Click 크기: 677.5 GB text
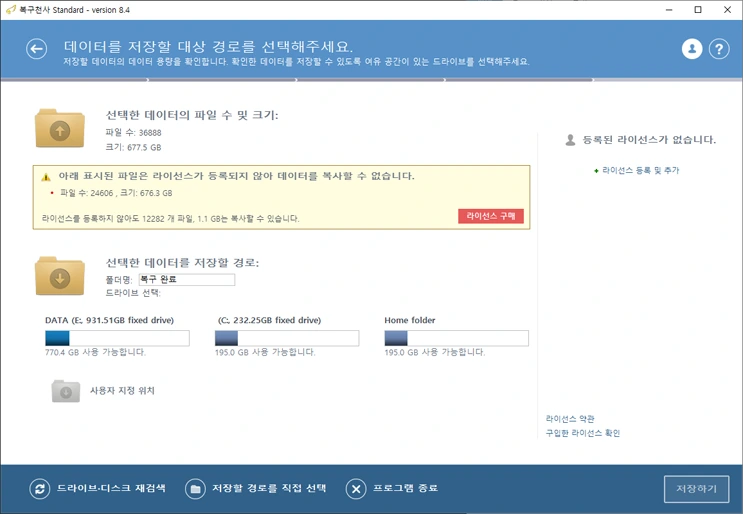743x514 pixels. [x=134, y=147]
